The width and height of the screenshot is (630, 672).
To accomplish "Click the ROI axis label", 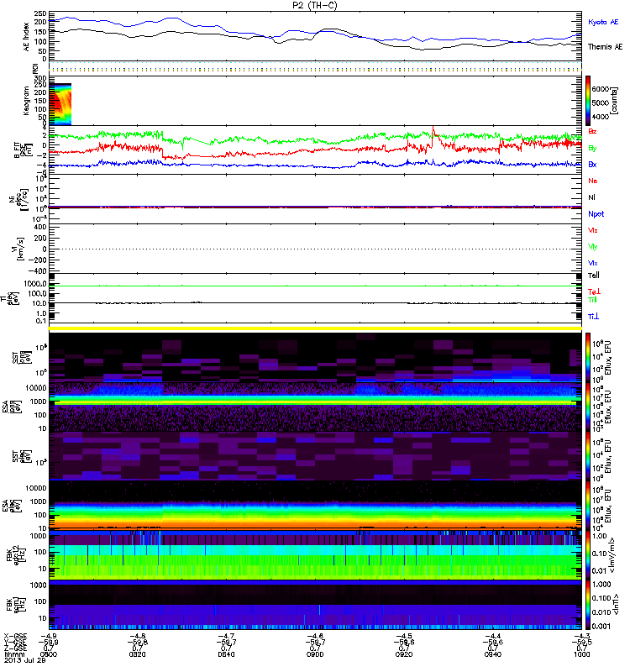I will coord(35,69).
